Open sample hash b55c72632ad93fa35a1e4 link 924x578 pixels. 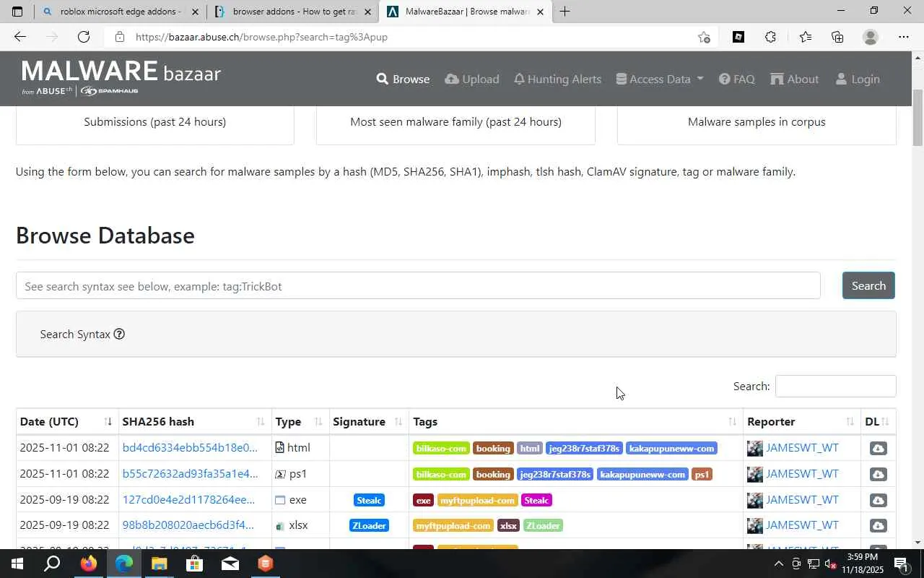(190, 474)
